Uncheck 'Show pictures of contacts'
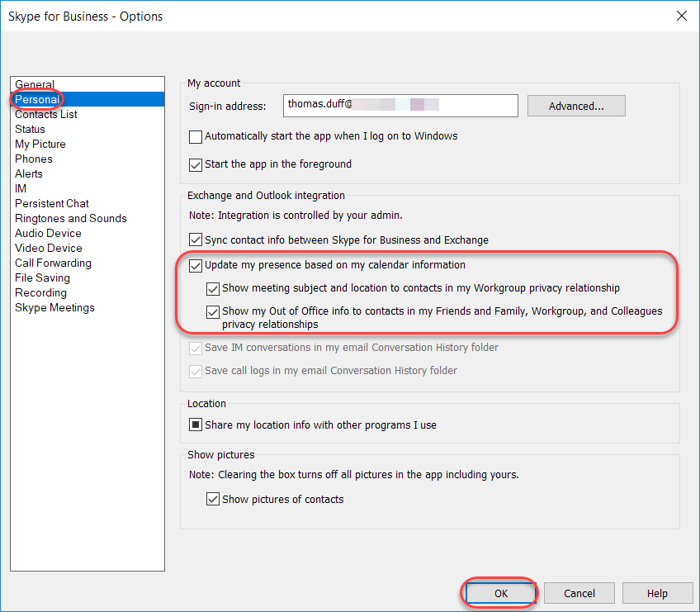Screen dimensions: 700x612 (212, 499)
